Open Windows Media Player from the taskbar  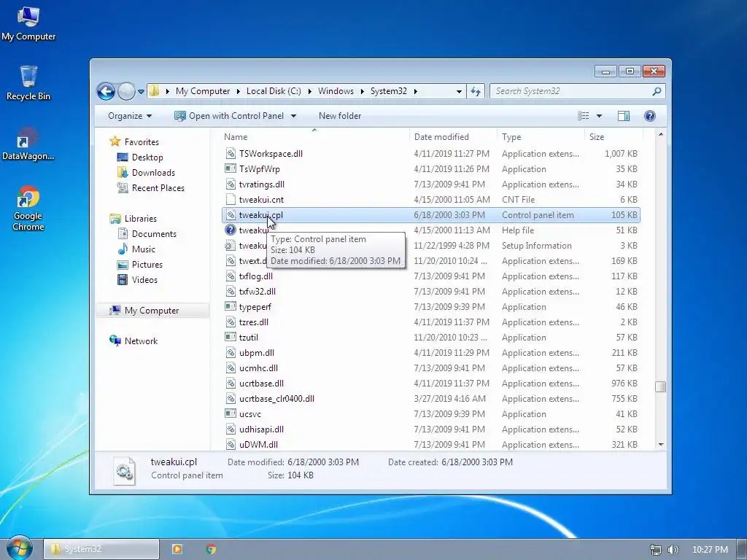pyautogui.click(x=177, y=549)
